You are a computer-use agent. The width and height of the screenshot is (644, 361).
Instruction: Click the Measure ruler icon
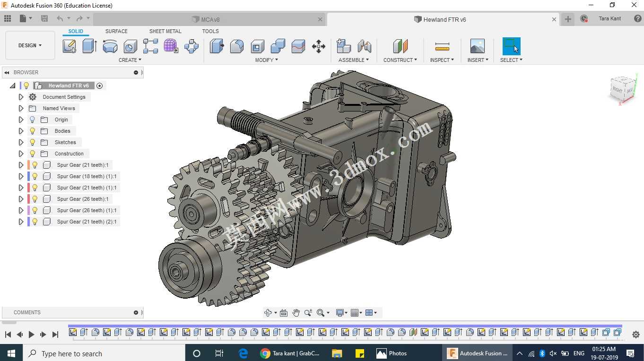click(442, 46)
